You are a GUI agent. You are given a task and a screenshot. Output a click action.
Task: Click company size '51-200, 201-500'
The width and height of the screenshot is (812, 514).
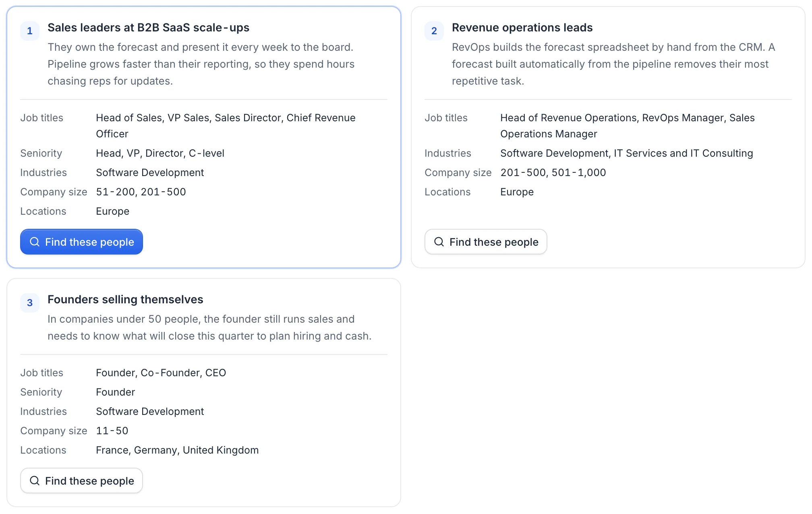click(x=141, y=192)
